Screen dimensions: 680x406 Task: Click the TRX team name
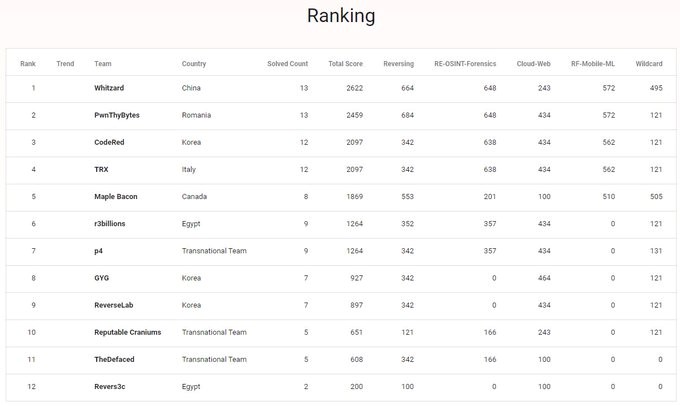point(101,169)
